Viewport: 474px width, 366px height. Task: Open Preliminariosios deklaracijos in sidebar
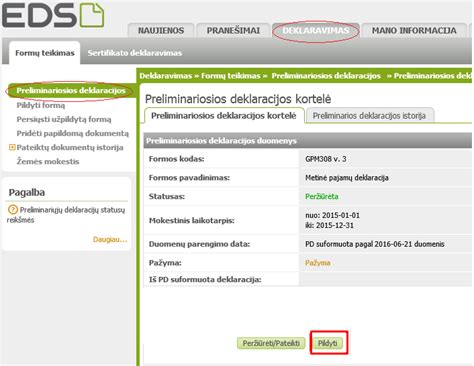click(x=71, y=91)
